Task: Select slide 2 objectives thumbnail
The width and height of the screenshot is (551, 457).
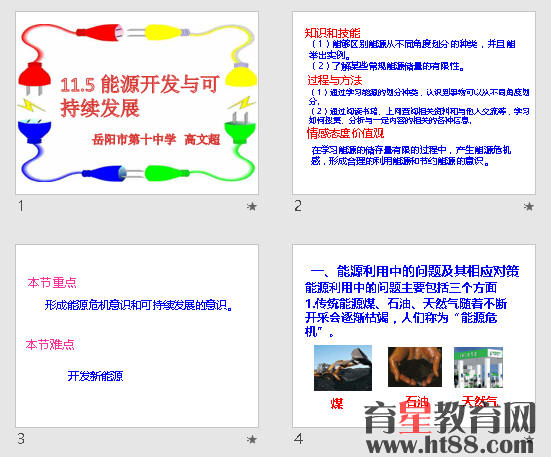Action: click(414, 103)
